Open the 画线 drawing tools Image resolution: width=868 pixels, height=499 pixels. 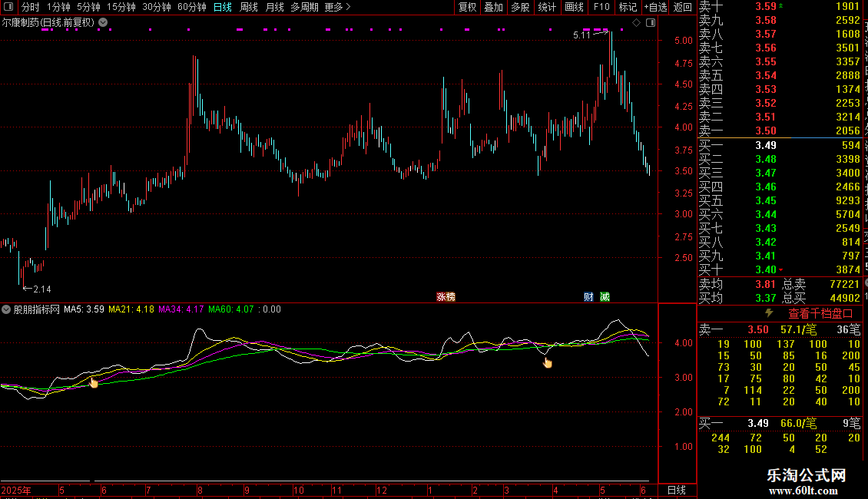click(574, 7)
